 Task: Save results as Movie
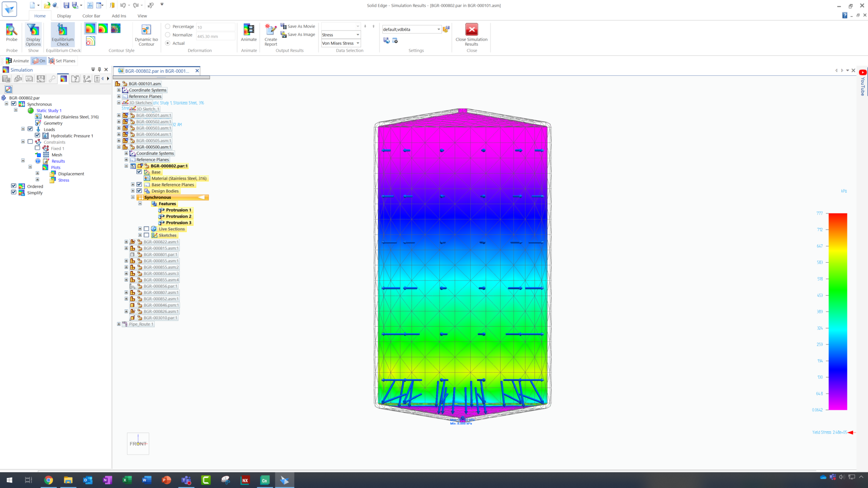pyautogui.click(x=298, y=26)
